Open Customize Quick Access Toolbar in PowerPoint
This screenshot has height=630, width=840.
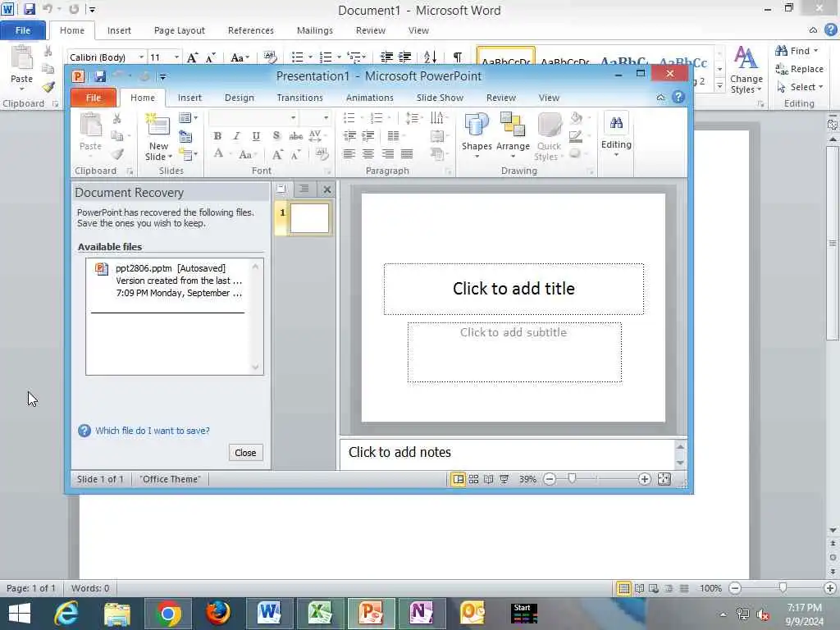click(x=163, y=77)
